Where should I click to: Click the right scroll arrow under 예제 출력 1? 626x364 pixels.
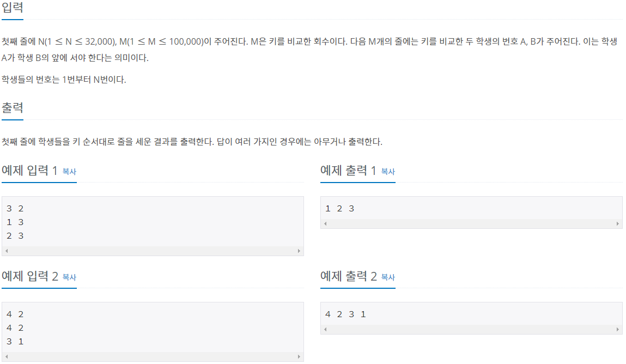[617, 223]
